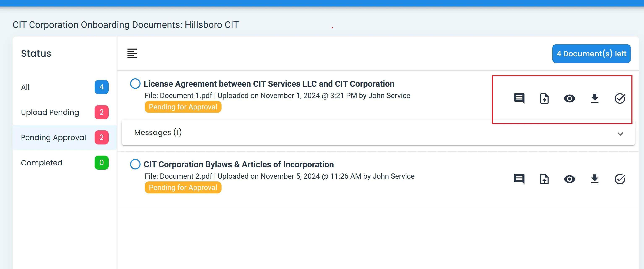Click the 4 Document(s) left button
This screenshot has width=644, height=269.
click(591, 54)
